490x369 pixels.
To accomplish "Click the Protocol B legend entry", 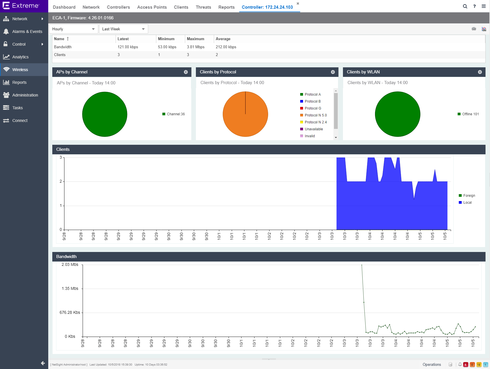I will pos(310,101).
